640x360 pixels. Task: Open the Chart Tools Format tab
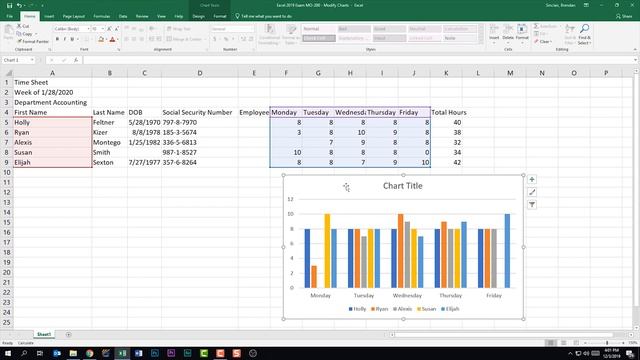click(x=220, y=16)
